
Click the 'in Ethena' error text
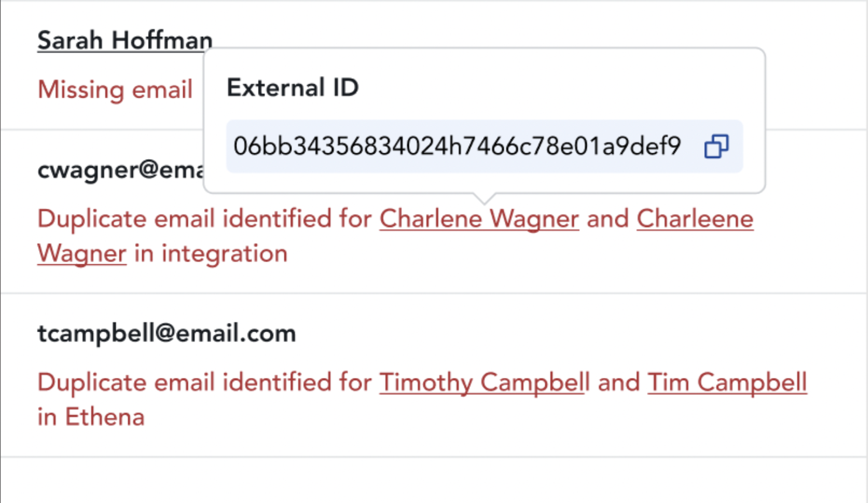[x=91, y=418]
